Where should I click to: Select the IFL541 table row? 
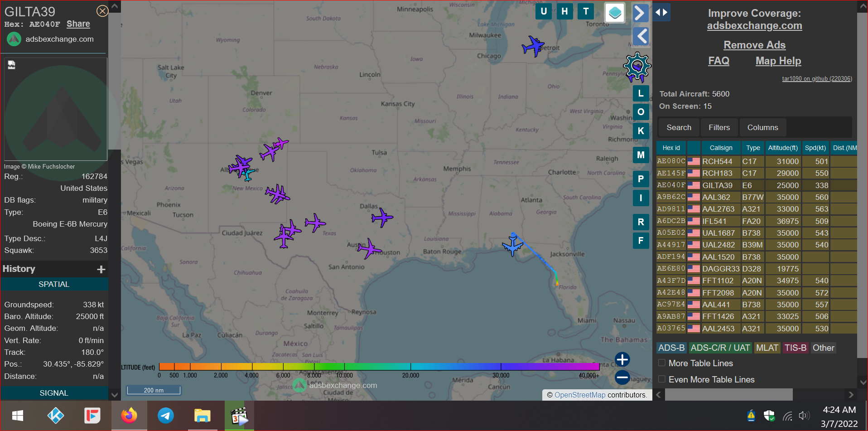757,221
